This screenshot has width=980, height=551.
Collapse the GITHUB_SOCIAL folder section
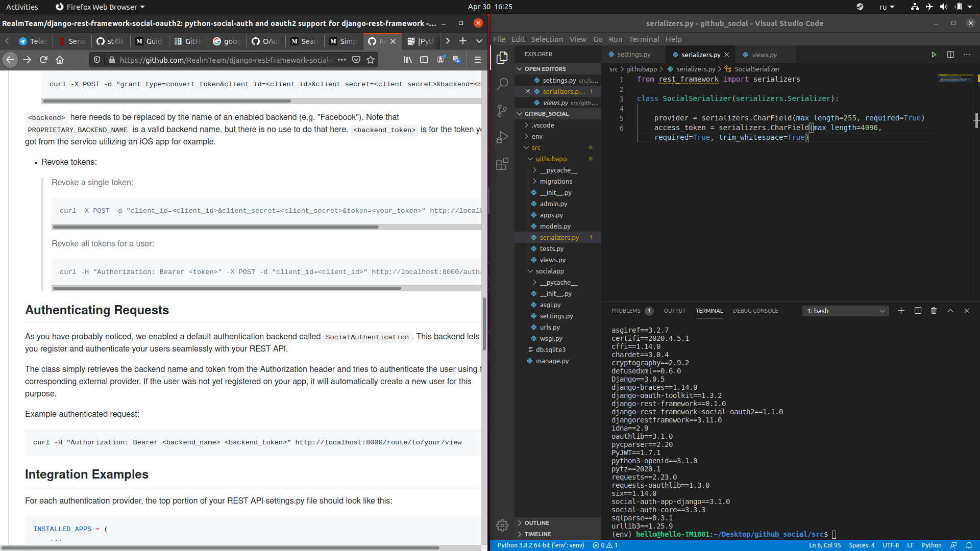tap(557, 114)
